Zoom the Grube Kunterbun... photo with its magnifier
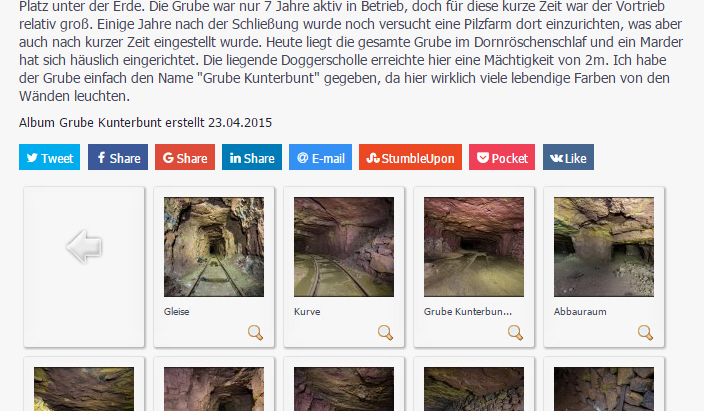 click(515, 332)
